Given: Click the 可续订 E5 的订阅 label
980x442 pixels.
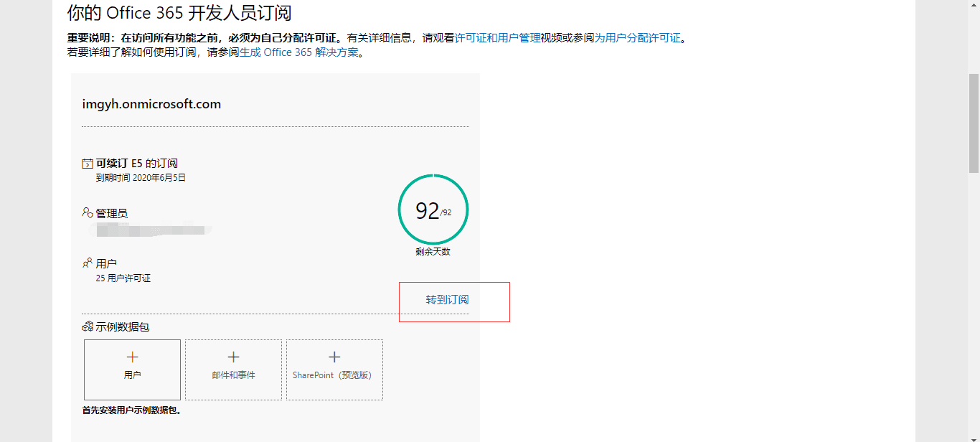Looking at the screenshot, I should click(136, 164).
